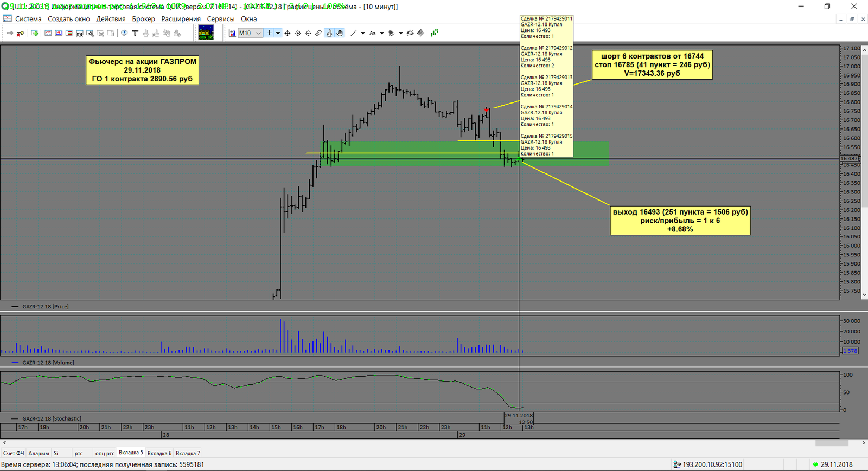Expand the line tool dropdown arrow
868x471 pixels.
[363, 33]
